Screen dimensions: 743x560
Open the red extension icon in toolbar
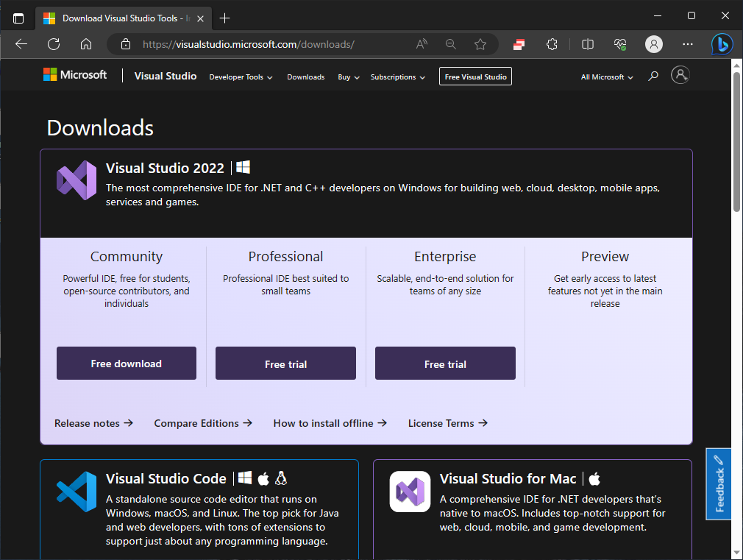click(519, 44)
